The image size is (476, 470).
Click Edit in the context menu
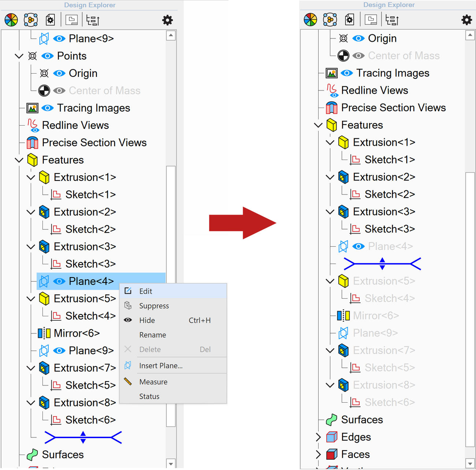click(146, 291)
